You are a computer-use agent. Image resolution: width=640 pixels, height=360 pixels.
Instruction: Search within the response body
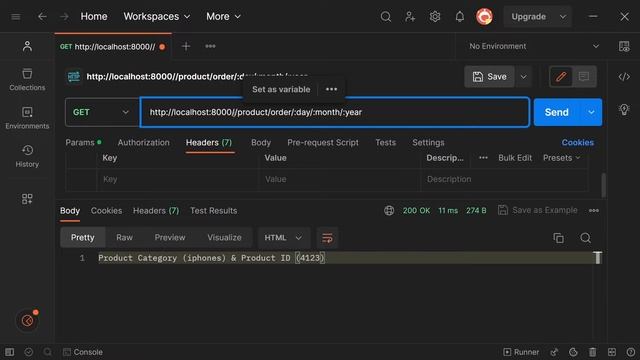pyautogui.click(x=585, y=238)
